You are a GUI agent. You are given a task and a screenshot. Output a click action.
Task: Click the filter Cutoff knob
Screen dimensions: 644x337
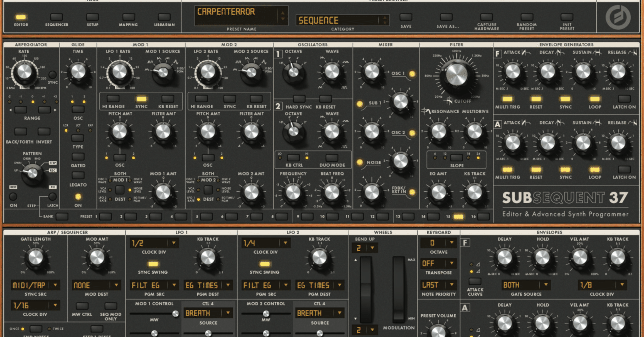[456, 74]
